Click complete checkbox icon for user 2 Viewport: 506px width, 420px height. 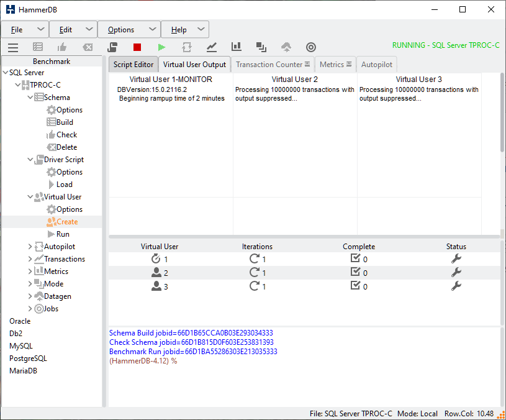(355, 272)
